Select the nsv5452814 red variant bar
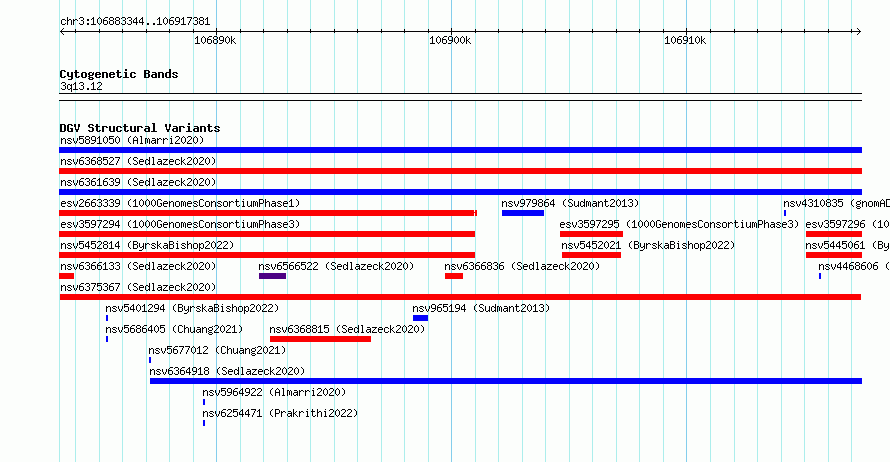This screenshot has width=890, height=462. 267,255
